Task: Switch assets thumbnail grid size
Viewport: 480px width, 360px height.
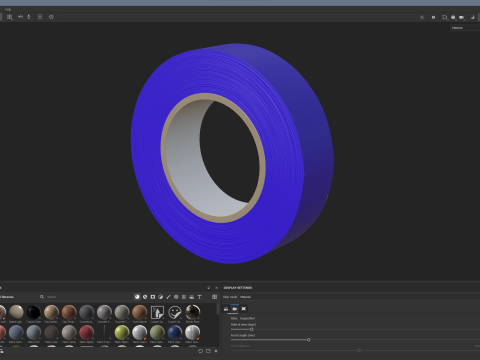Action: 215,297
